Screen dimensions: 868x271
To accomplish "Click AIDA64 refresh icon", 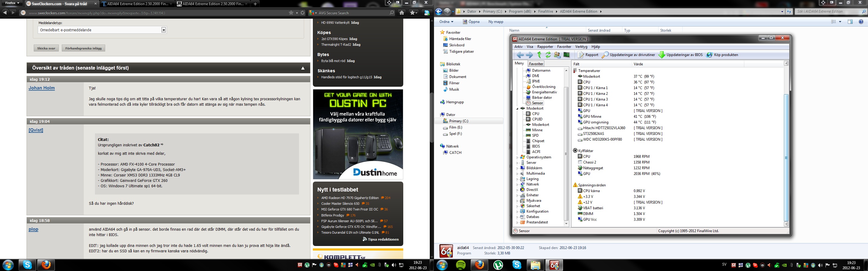I will (548, 55).
